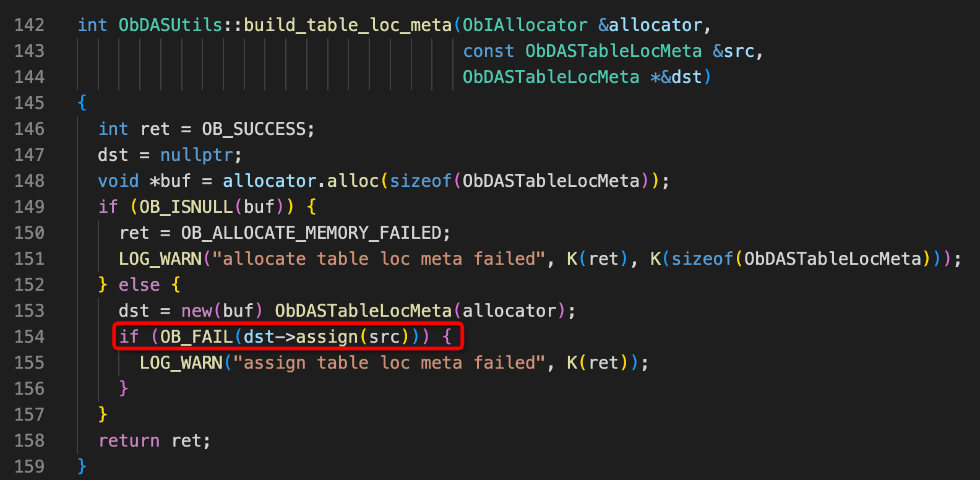
Task: Click the new keyword on line 153
Action: coord(197,311)
